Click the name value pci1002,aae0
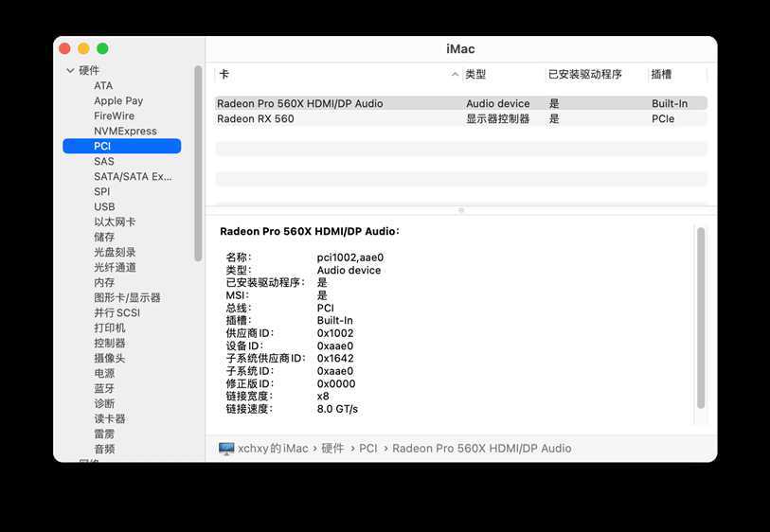This screenshot has height=532, width=770. click(350, 257)
